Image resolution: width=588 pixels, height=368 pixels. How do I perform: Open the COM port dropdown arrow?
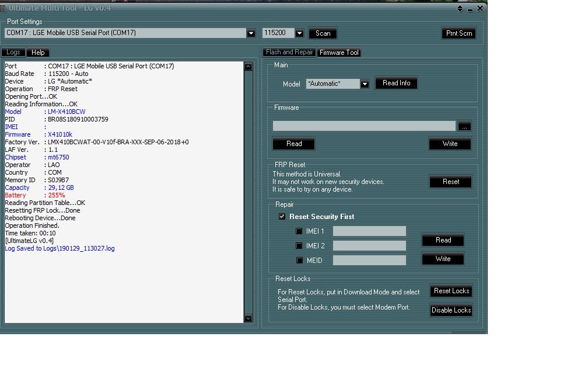[251, 33]
